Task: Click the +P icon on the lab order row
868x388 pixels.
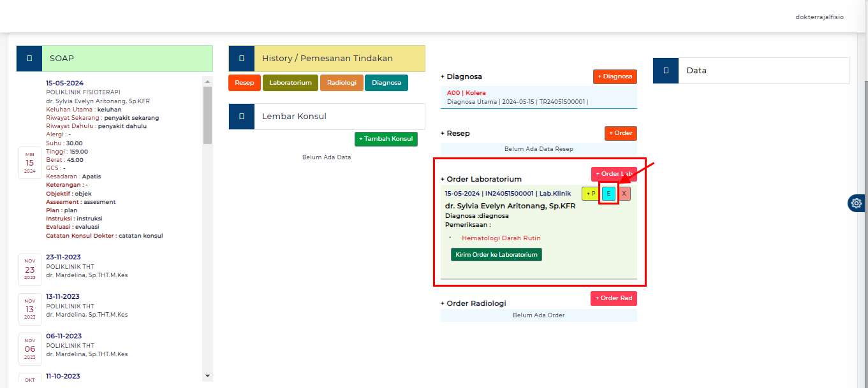Action: click(590, 193)
